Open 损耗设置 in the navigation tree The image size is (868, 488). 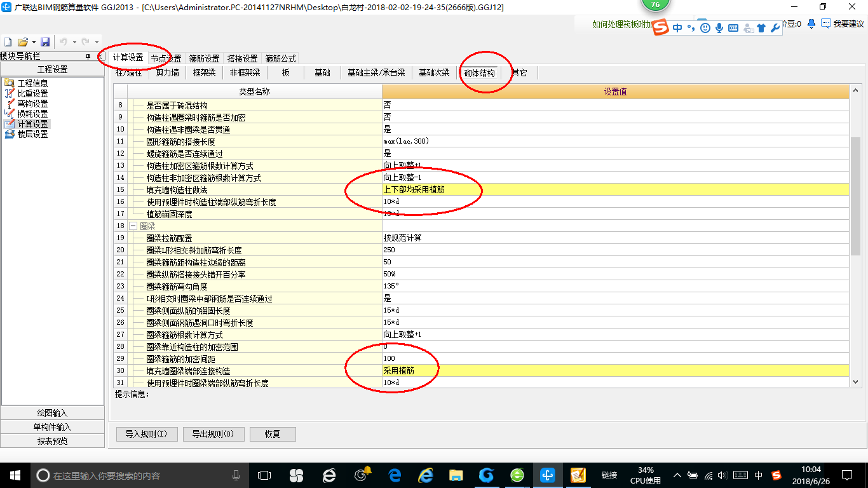32,114
